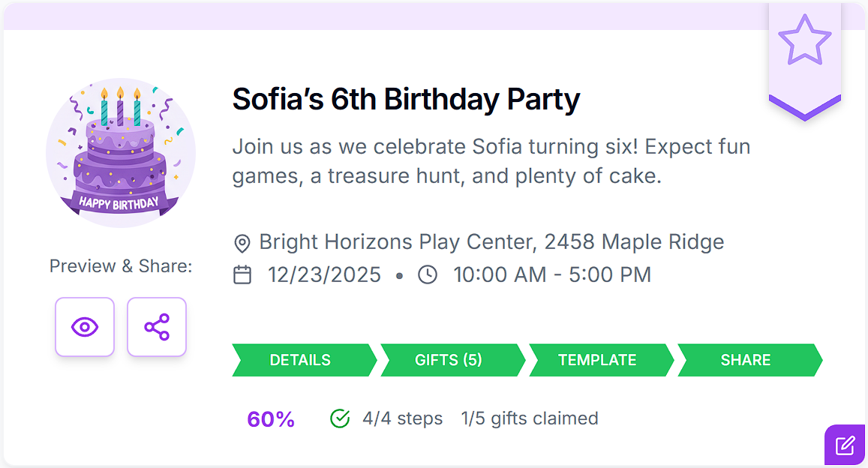This screenshot has width=868, height=468.
Task: Click the 10:00 AM - 5:00 PM time
Action: (x=552, y=275)
